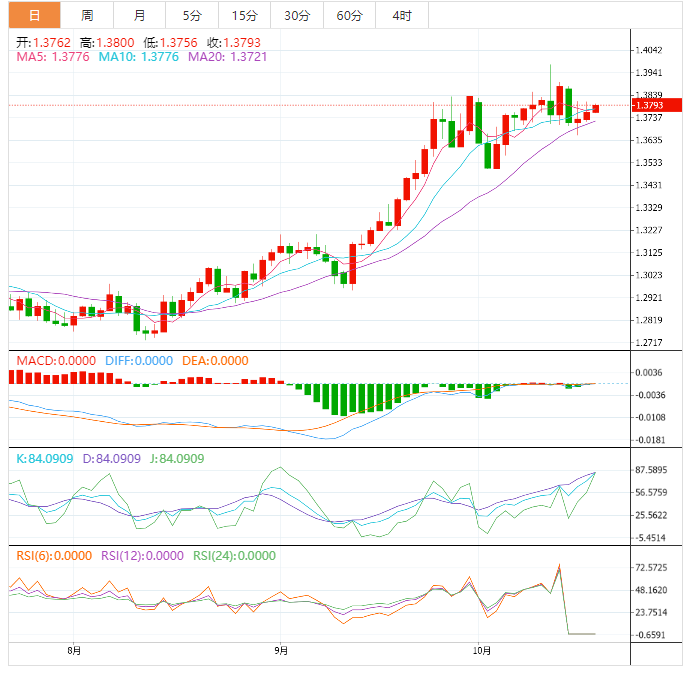Click the K:84.0909 label
Viewport: 694px width, 673px height.
click(45, 459)
